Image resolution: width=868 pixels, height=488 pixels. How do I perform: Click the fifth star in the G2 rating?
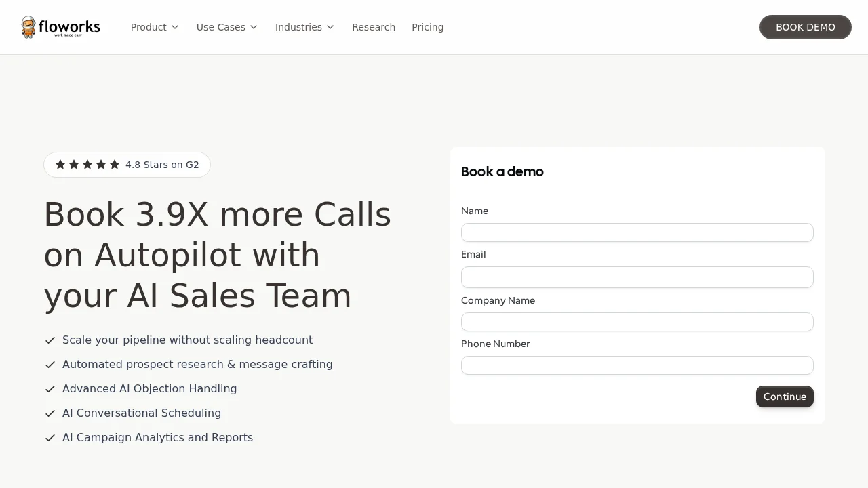(115, 164)
